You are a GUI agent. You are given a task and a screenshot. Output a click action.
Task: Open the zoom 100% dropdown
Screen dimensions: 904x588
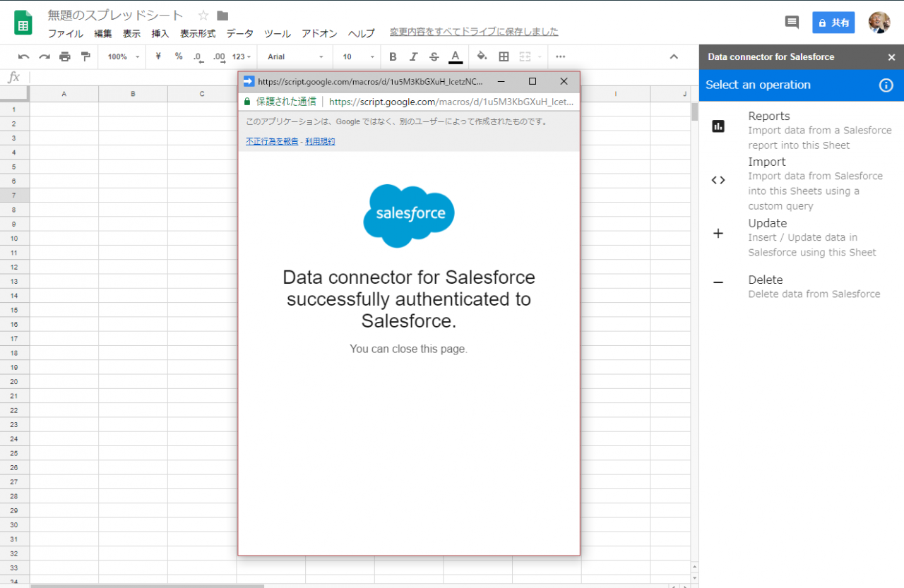[124, 56]
